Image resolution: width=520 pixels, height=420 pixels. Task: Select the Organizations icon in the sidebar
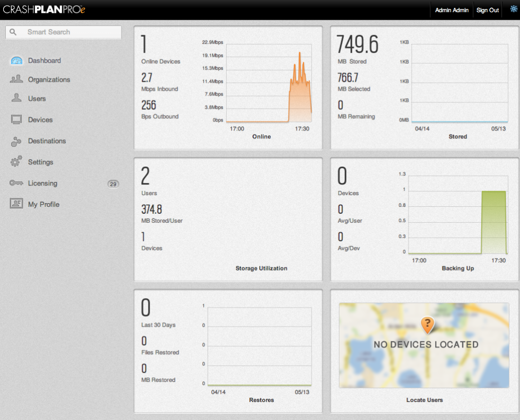coord(16,79)
